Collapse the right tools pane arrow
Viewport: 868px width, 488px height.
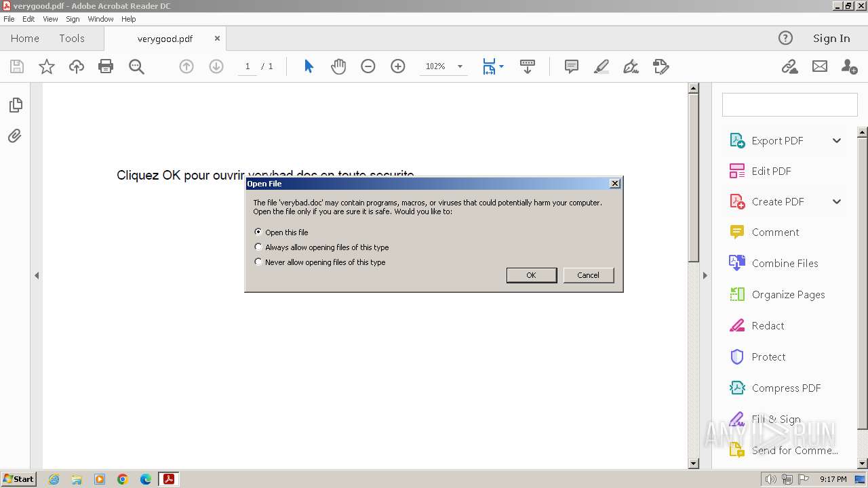coord(705,275)
